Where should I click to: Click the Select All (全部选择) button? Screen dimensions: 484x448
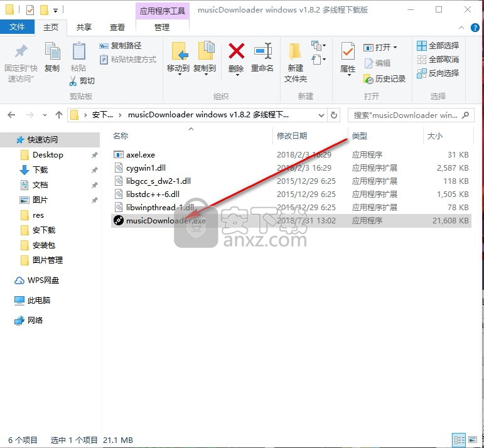438,46
